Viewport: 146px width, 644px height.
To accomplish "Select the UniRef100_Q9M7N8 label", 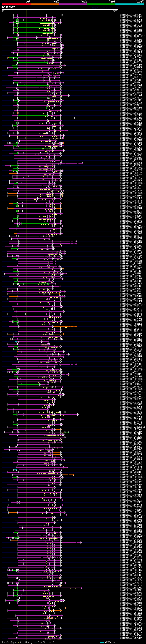I will (x=131, y=30).
